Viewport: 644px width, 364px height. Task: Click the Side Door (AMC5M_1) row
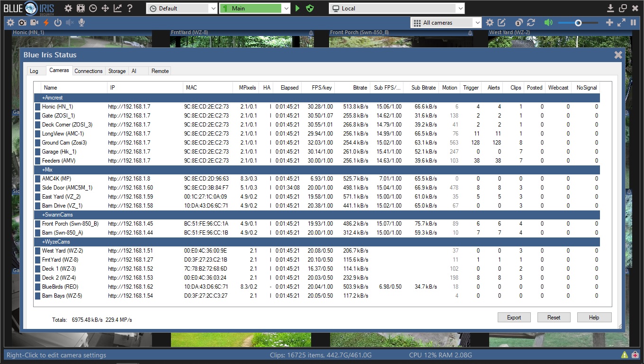(317, 188)
